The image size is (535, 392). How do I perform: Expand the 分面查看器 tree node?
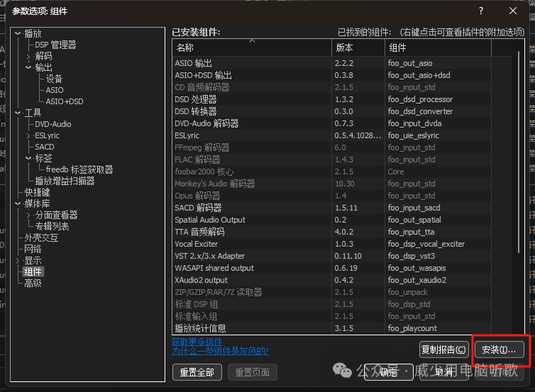pyautogui.click(x=28, y=215)
